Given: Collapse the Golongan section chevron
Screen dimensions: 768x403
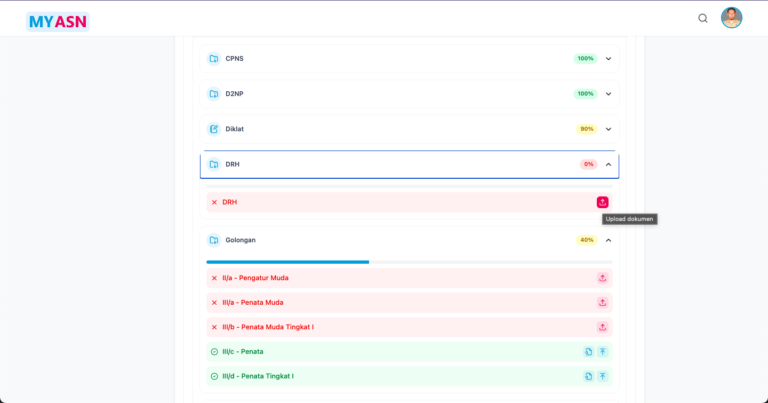Looking at the screenshot, I should [608, 240].
